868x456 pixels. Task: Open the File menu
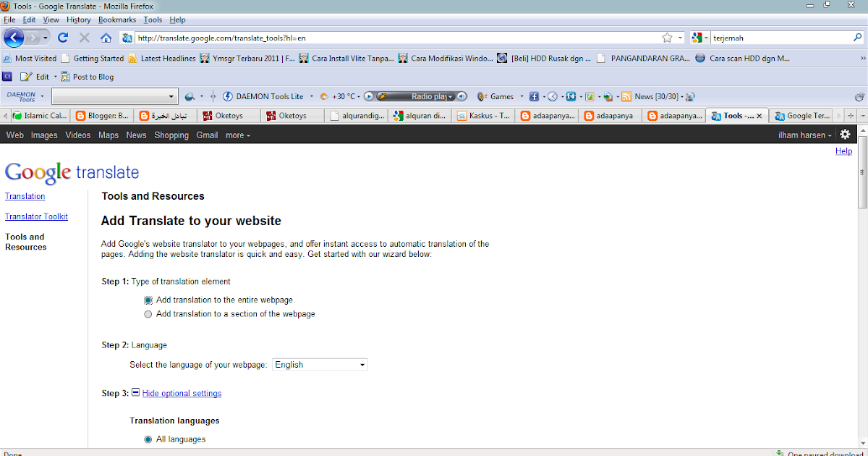pos(9,20)
